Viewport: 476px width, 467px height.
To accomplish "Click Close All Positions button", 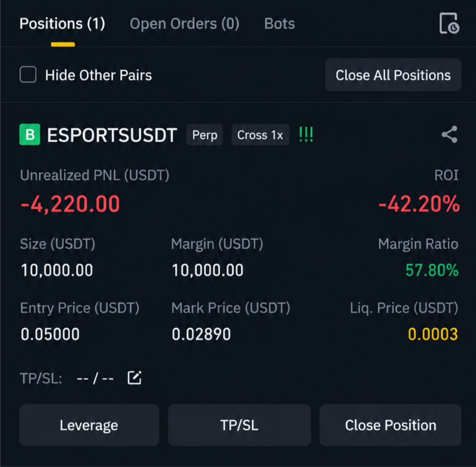I will coord(393,74).
